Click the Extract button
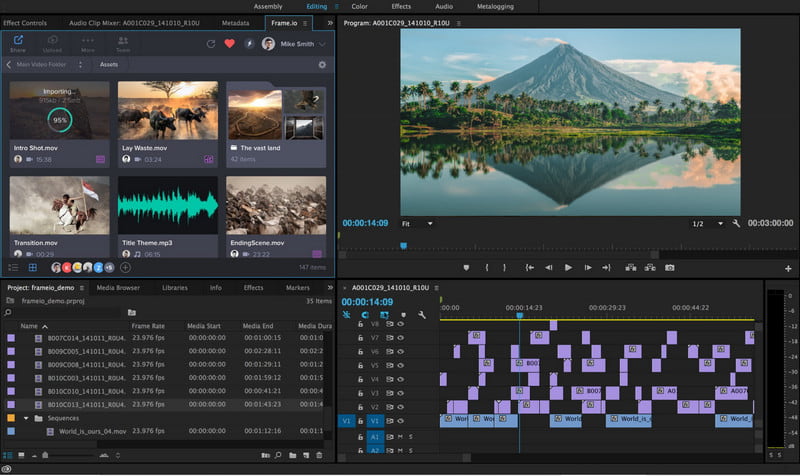This screenshot has width=800, height=476. pos(649,268)
